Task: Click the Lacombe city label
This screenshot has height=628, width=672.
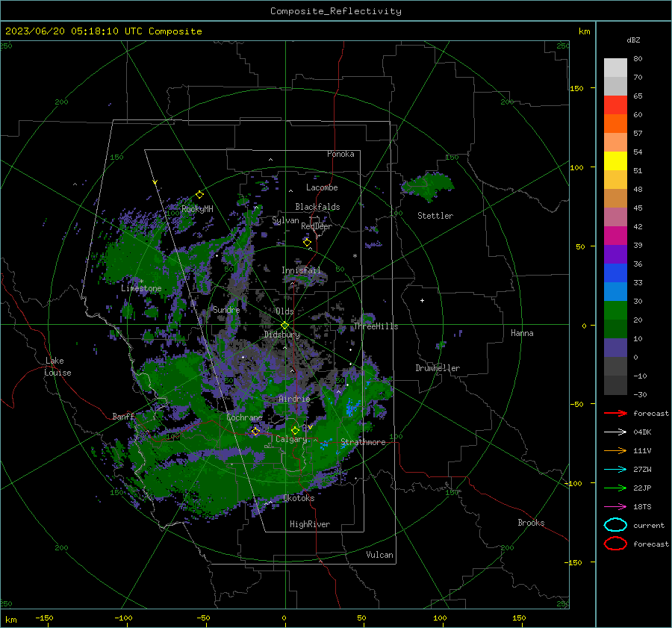Action: coord(322,187)
